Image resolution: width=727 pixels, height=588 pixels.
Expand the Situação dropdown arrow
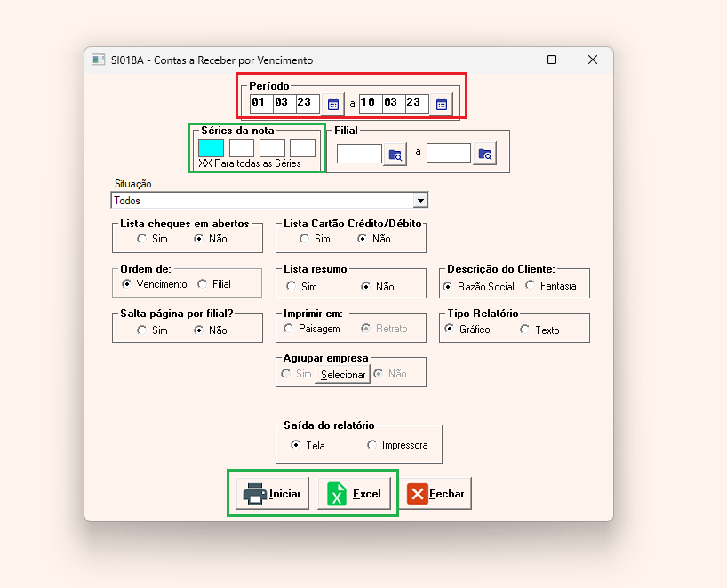pyautogui.click(x=420, y=201)
